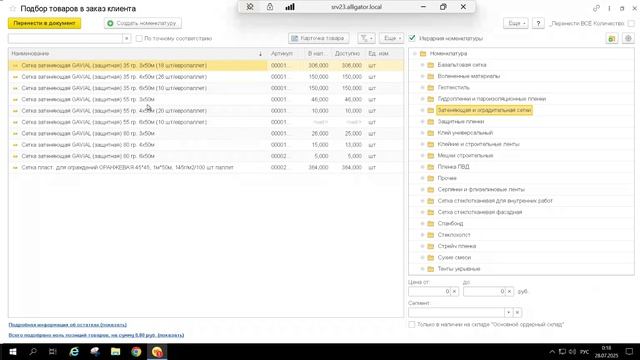
Task: Clear the search field with its X button
Action: pos(127,38)
